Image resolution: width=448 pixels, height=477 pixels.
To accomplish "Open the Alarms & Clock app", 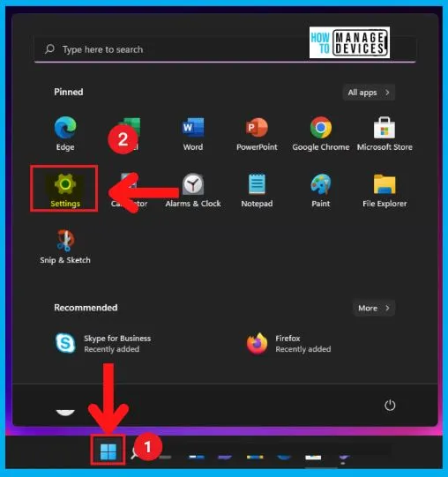I will click(193, 190).
